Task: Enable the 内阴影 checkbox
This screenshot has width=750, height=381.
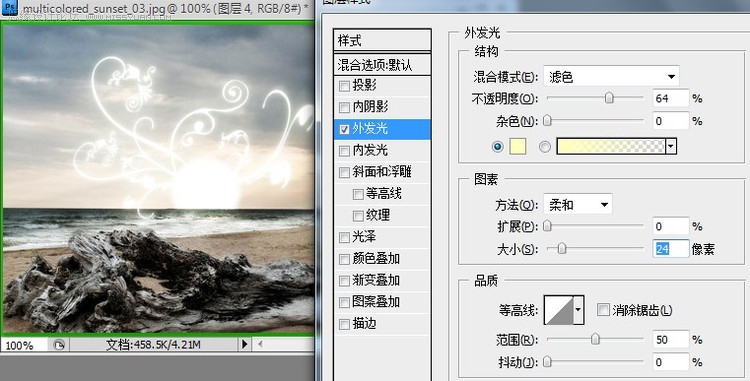Action: click(344, 107)
